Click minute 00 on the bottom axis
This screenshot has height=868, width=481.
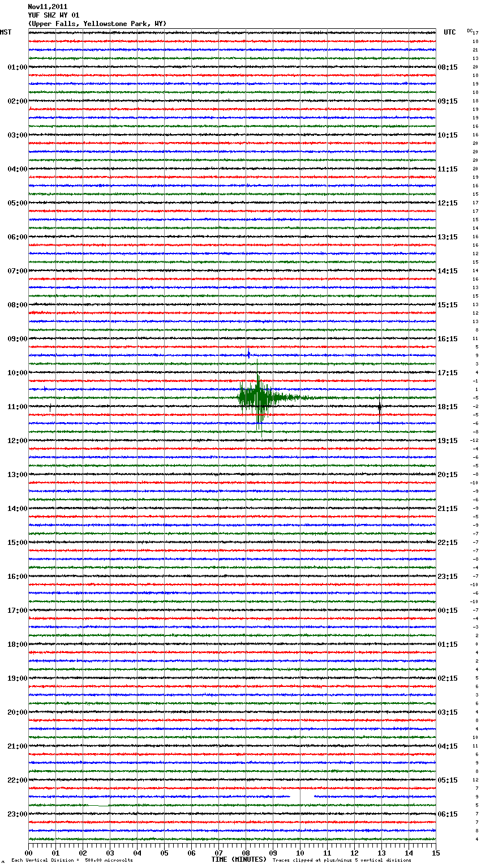28,853
